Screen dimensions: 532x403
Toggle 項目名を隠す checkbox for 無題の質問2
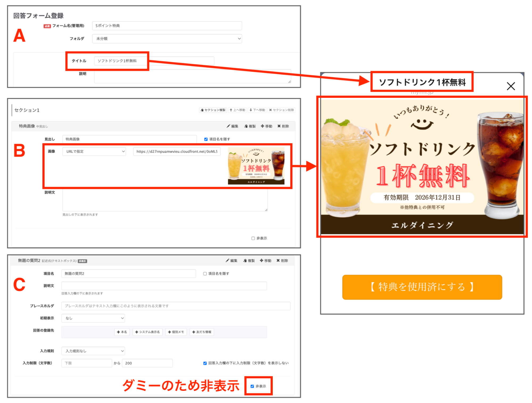[x=205, y=274]
